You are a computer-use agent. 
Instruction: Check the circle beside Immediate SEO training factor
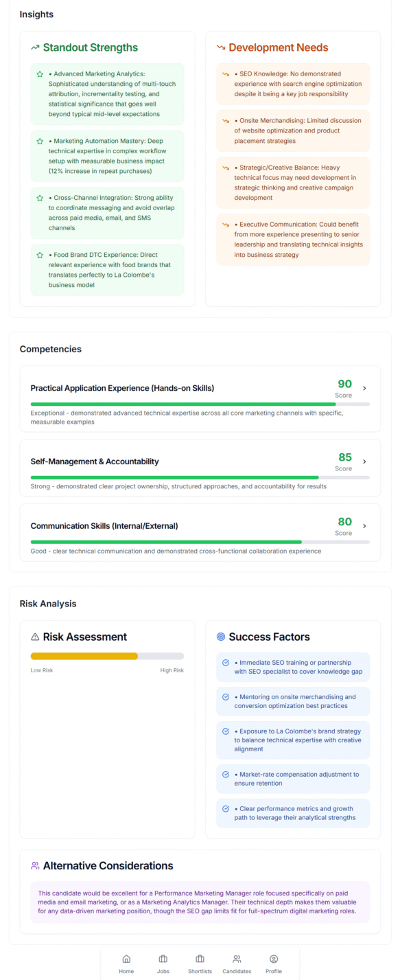click(x=225, y=663)
